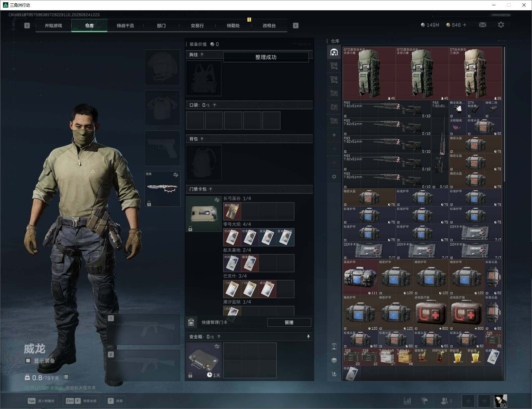Click the plus next to 646 currency
The width and height of the screenshot is (532, 409).
pyautogui.click(x=464, y=25)
